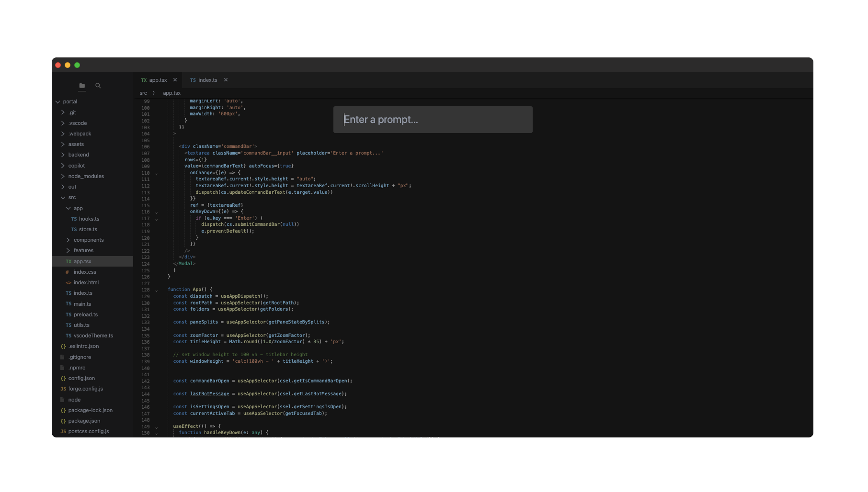Collapse the portal root folder
Screen dimensions: 868x492
coord(58,102)
